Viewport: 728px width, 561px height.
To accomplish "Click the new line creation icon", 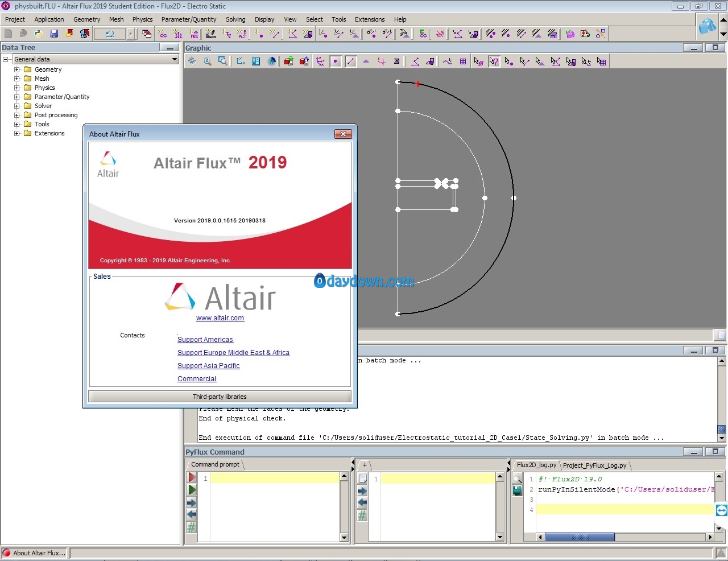I will (275, 34).
